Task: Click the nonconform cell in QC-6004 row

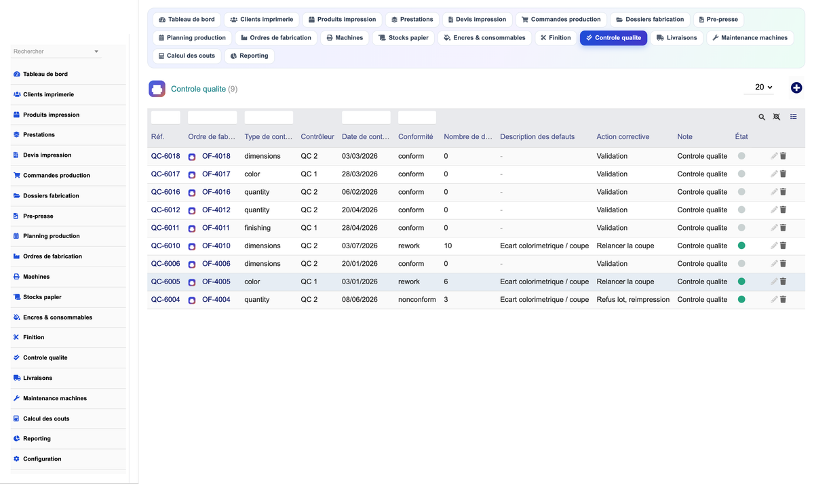Action: click(417, 299)
